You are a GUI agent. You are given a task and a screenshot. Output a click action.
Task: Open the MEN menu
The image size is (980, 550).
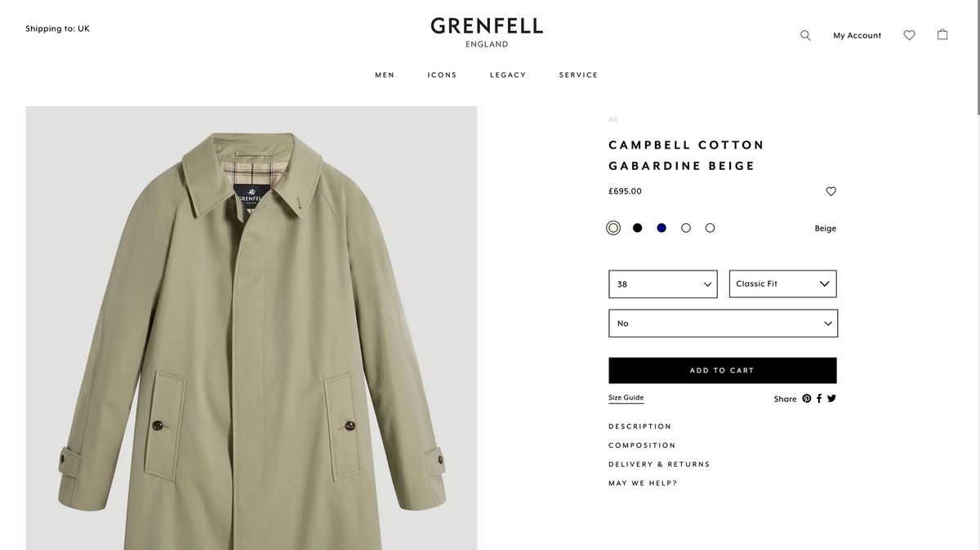pos(385,75)
